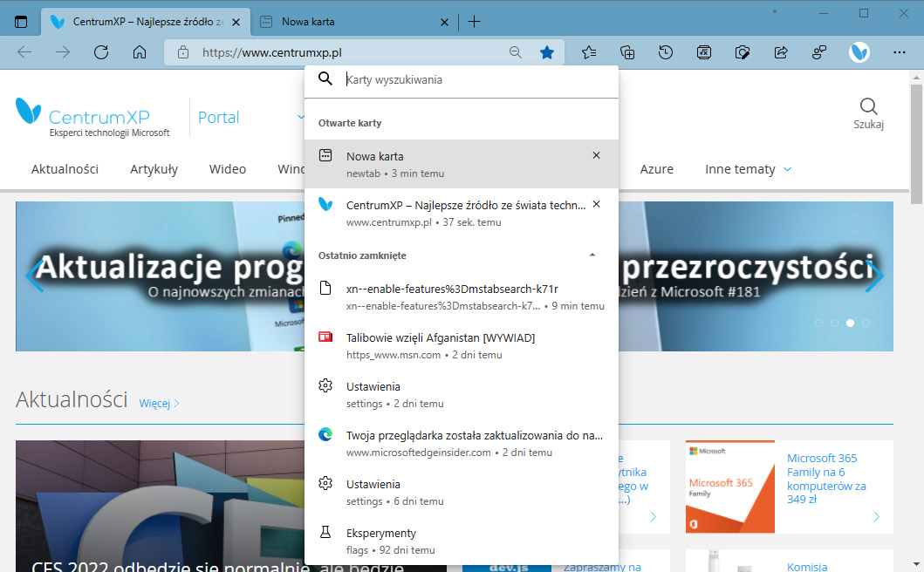Open the Azure navigation item
This screenshot has height=572, width=924.
pyautogui.click(x=656, y=169)
